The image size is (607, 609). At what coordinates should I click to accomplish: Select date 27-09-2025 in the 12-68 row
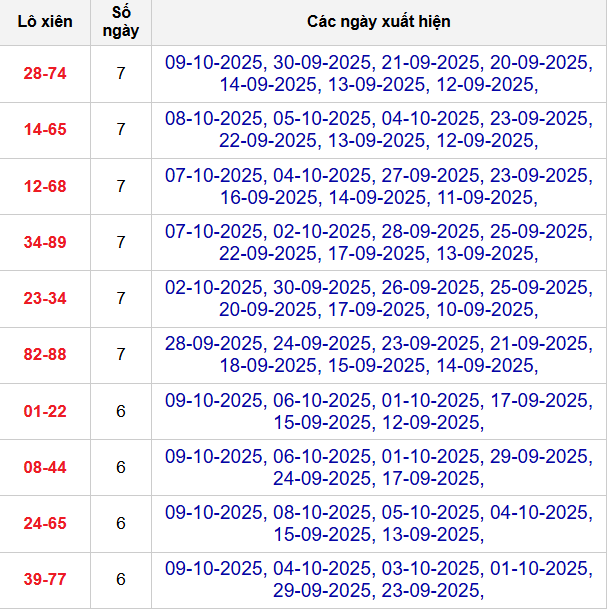pos(430,175)
